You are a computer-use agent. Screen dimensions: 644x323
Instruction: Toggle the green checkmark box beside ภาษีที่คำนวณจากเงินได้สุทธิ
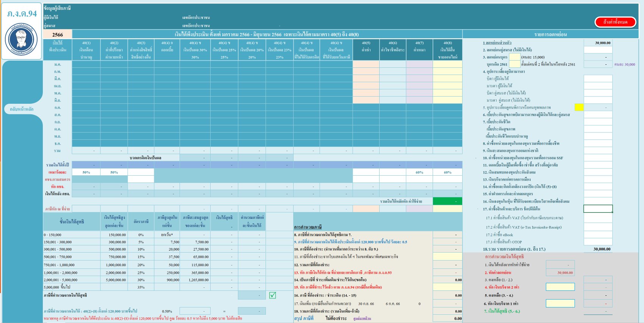pyautogui.click(x=272, y=295)
